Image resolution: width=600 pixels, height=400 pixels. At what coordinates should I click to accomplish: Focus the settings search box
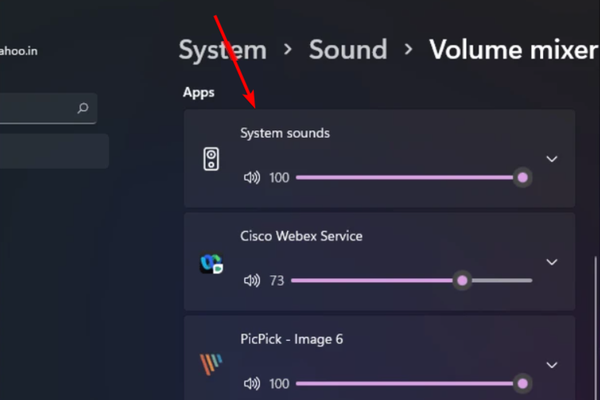point(40,108)
